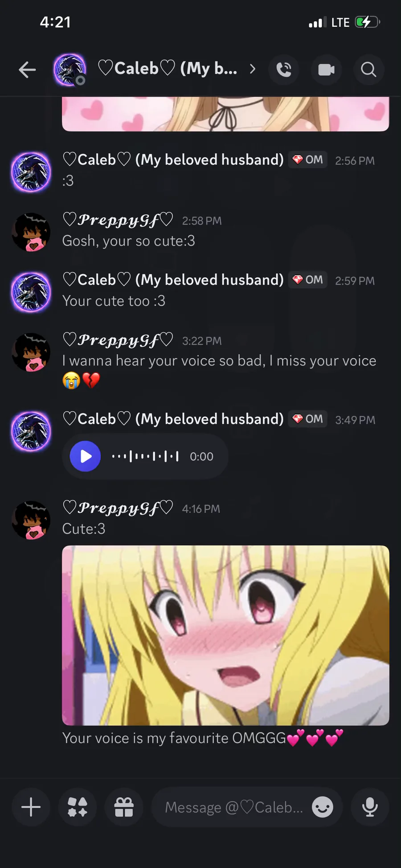Start a video call
The height and width of the screenshot is (868, 401).
click(x=327, y=70)
